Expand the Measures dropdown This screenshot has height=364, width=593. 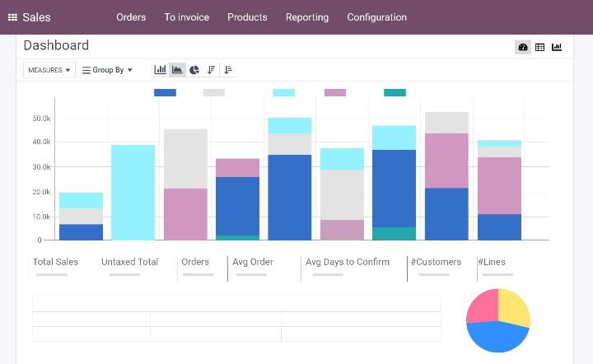[x=49, y=70]
